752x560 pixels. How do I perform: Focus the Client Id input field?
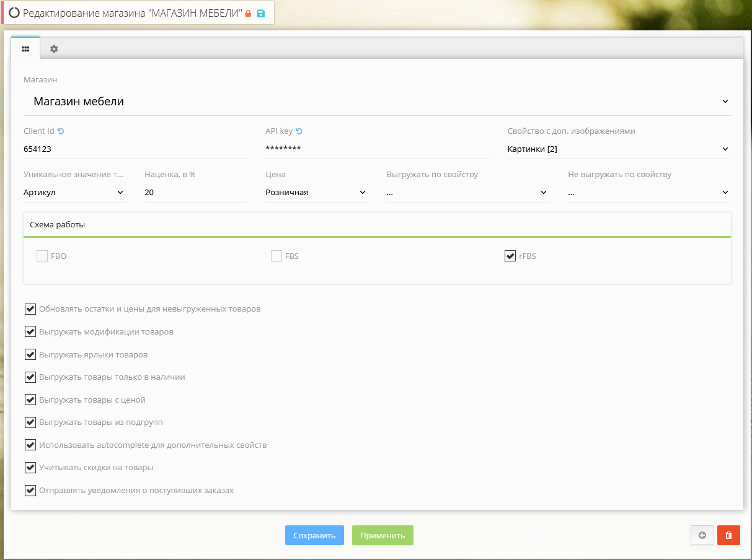(x=135, y=149)
